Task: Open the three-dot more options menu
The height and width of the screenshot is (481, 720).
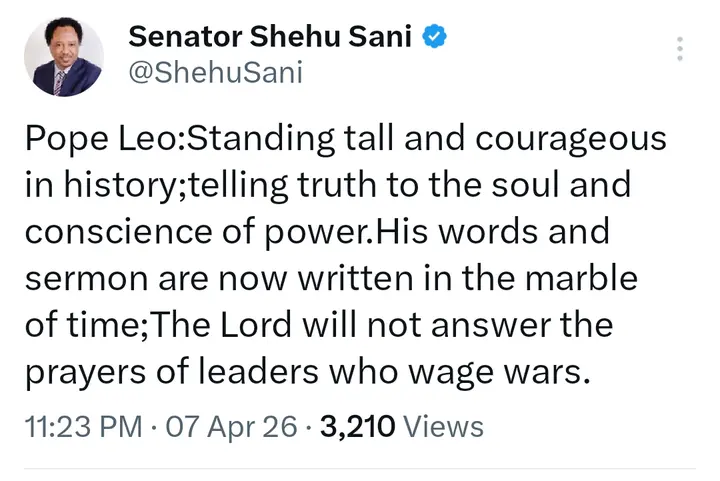Action: coord(681,50)
